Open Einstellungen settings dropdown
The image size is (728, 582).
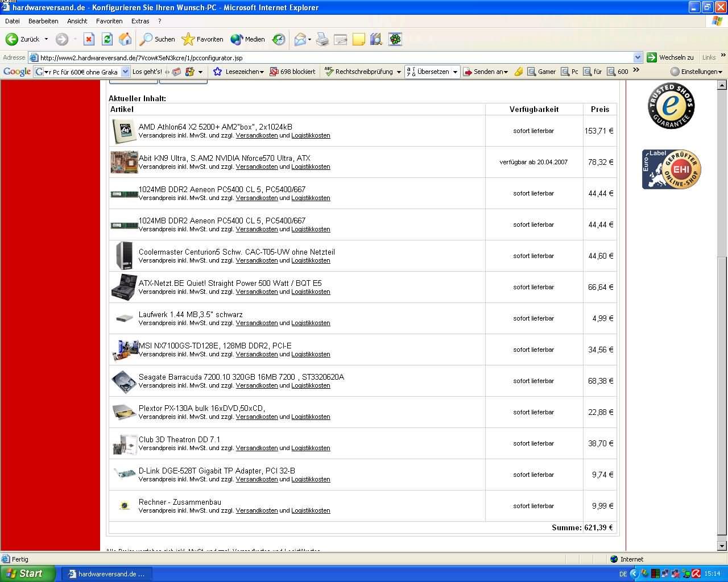point(697,72)
